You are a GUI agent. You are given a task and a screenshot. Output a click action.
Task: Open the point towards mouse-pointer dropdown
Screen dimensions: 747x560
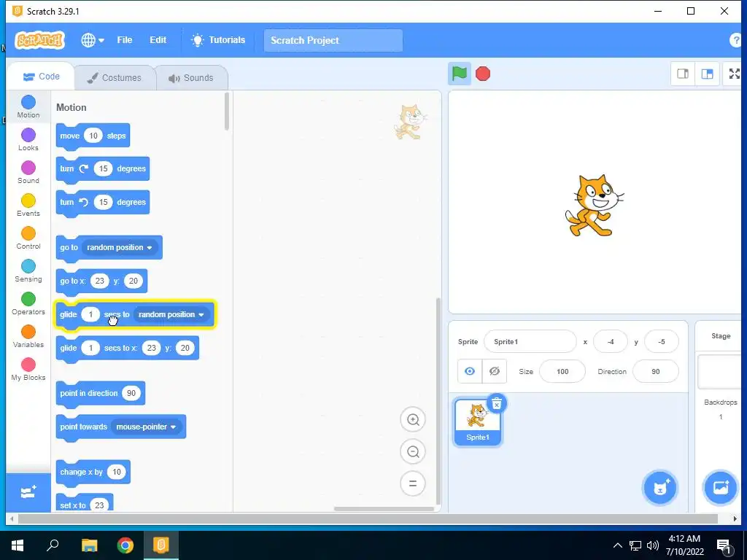[x=146, y=427]
